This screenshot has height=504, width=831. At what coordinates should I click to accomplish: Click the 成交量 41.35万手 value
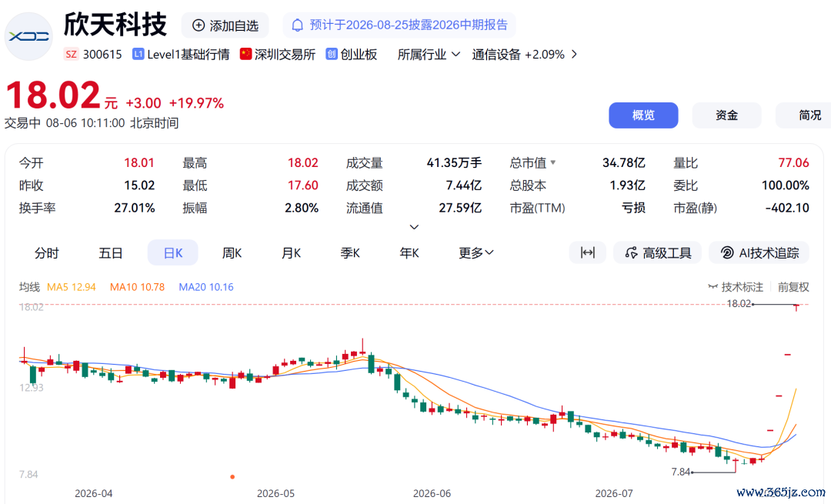(x=454, y=162)
